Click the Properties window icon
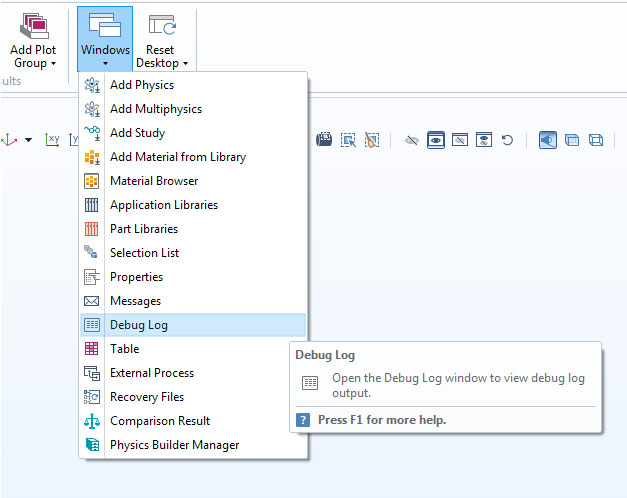The image size is (627, 498). (x=92, y=277)
